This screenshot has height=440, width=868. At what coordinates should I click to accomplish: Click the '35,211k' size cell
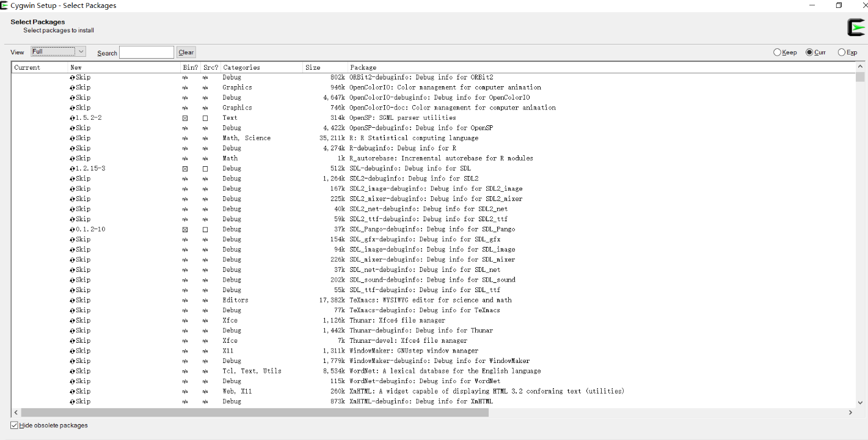(x=332, y=138)
